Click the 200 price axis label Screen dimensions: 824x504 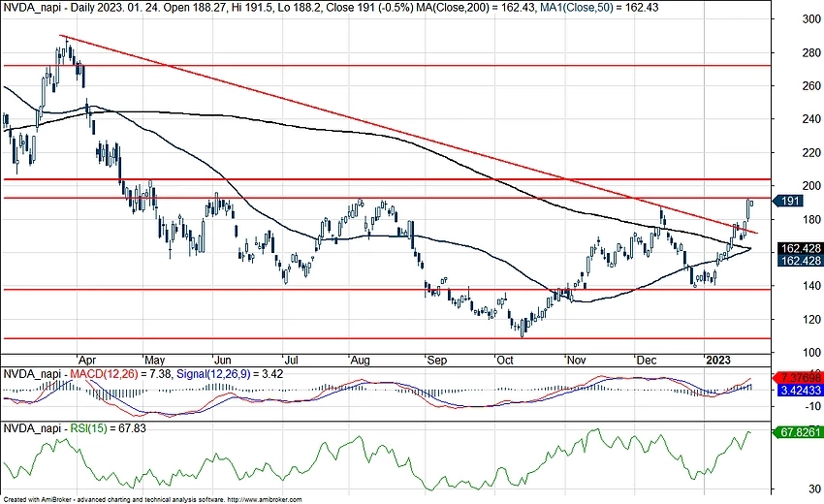pyautogui.click(x=811, y=186)
